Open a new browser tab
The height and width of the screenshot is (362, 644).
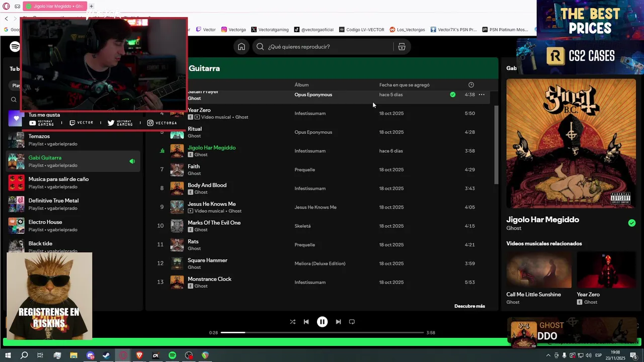(x=91, y=6)
